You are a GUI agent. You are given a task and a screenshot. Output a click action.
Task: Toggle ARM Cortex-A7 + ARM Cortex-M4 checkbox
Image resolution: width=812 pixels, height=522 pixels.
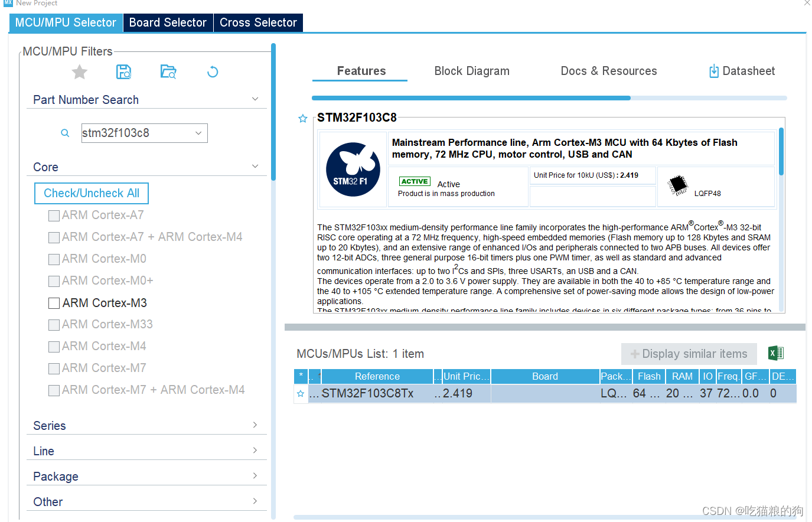tap(54, 237)
